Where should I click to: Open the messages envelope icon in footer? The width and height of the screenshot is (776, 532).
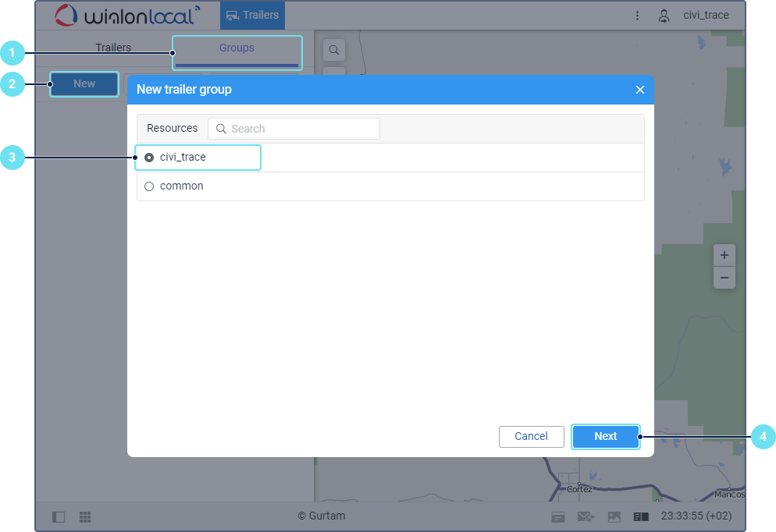pos(586,517)
